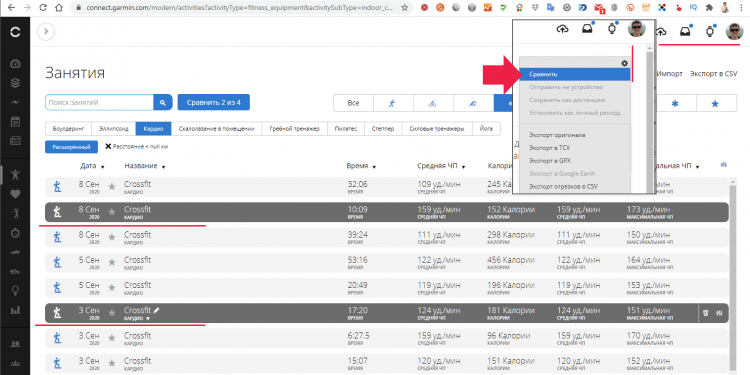Open the calendar icon in the sidebar
The width and height of the screenshot is (750, 375).
click(x=15, y=121)
